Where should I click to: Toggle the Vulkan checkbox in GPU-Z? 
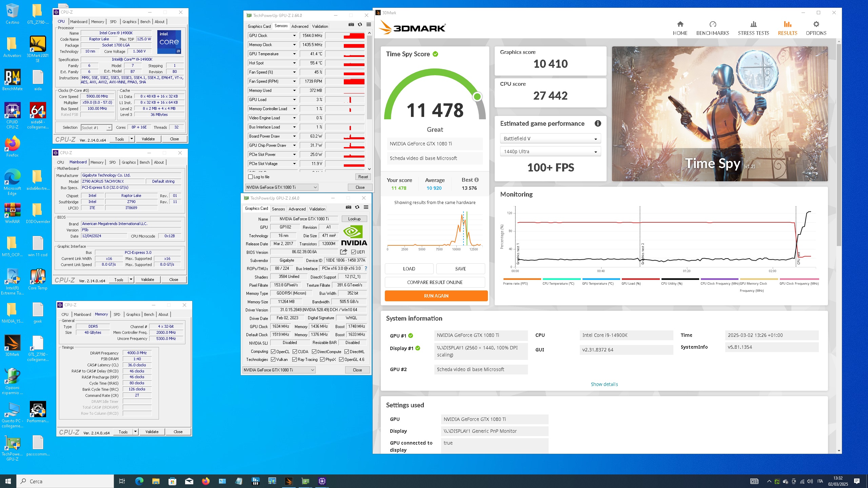point(273,360)
